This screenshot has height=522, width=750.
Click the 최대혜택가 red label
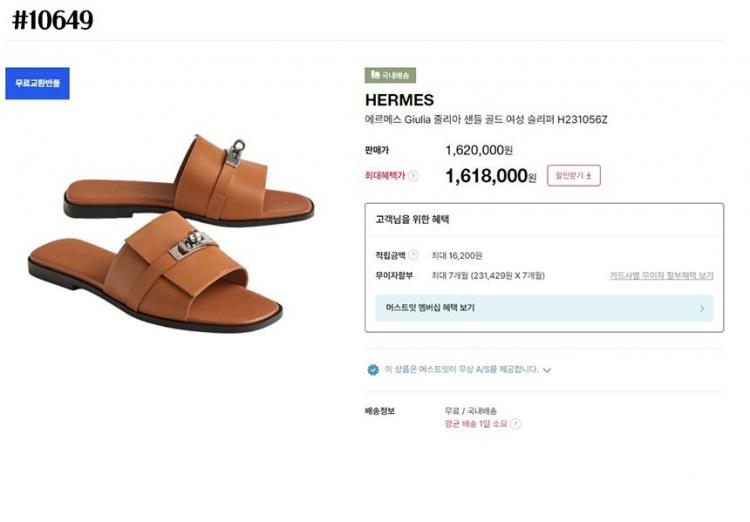385,176
